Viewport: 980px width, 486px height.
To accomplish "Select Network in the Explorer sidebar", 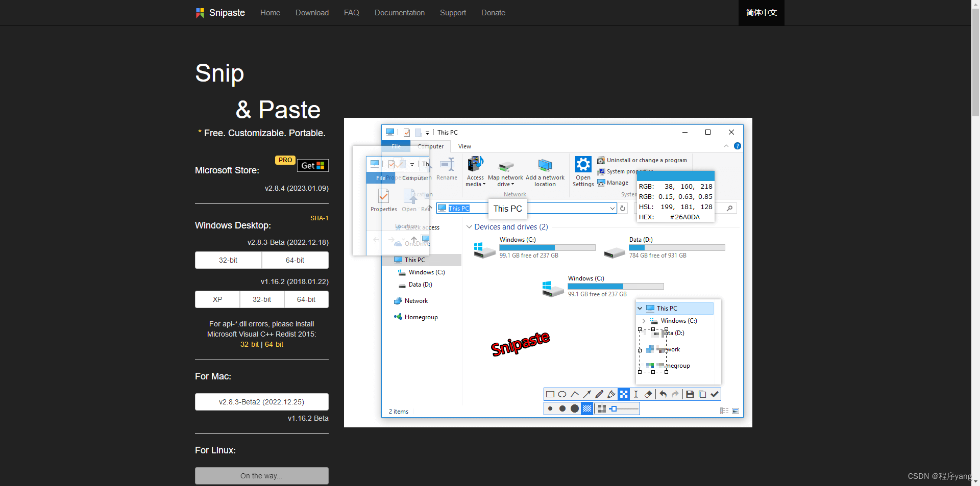I will (411, 301).
